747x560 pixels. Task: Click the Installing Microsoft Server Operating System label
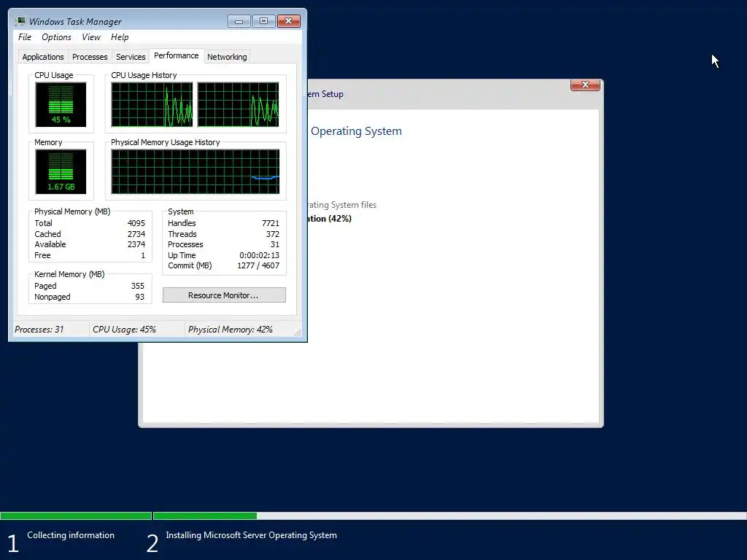pyautogui.click(x=252, y=535)
